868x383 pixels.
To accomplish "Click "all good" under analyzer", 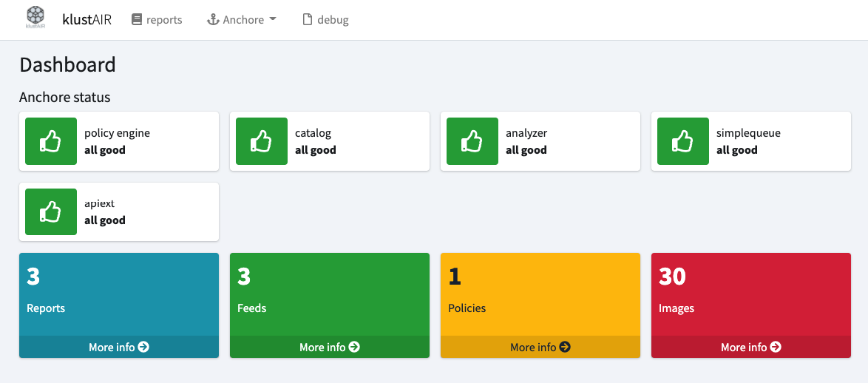I will [526, 150].
